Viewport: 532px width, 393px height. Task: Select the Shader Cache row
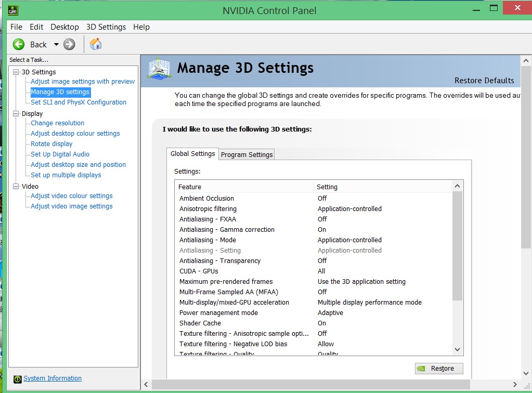(x=314, y=323)
